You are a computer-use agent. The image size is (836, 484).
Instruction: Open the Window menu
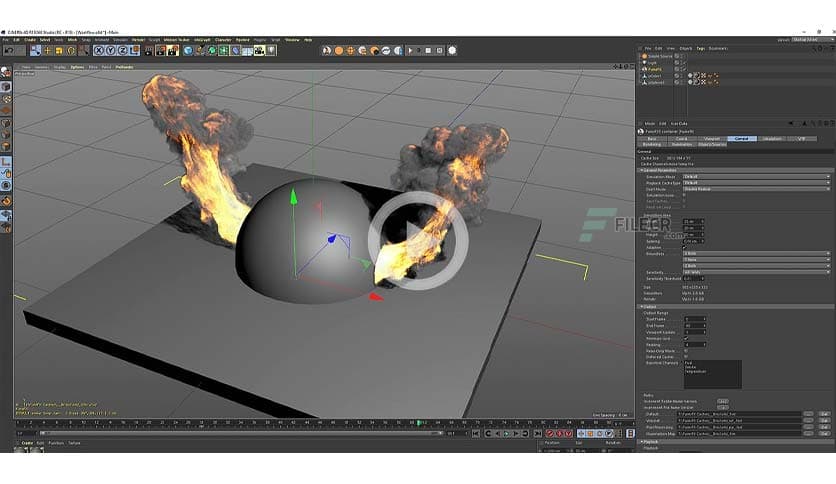[x=292, y=40]
